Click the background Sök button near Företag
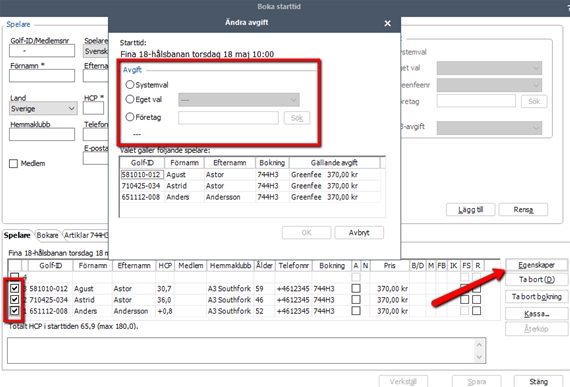 [x=534, y=101]
